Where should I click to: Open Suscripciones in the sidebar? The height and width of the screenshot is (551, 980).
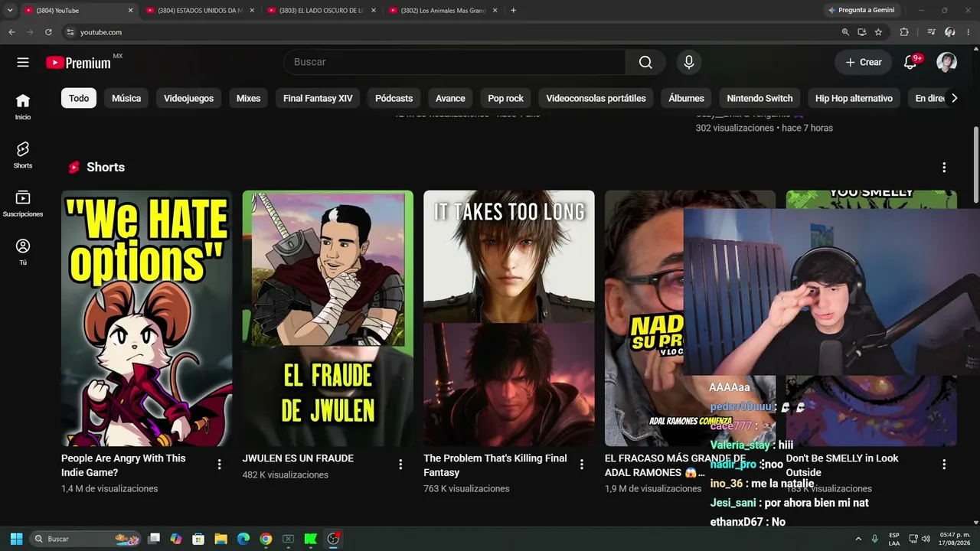coord(23,204)
